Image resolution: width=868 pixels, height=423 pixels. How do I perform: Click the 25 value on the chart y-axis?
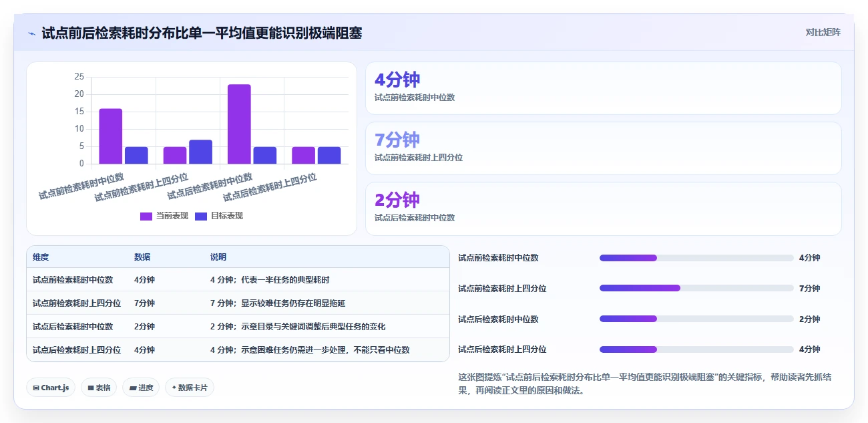pyautogui.click(x=79, y=77)
